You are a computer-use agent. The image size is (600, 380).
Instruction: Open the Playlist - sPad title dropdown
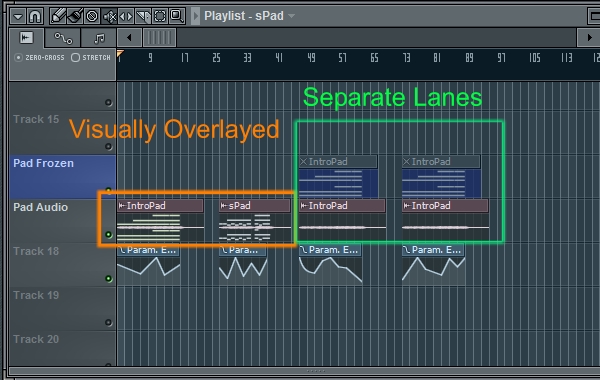click(x=292, y=16)
